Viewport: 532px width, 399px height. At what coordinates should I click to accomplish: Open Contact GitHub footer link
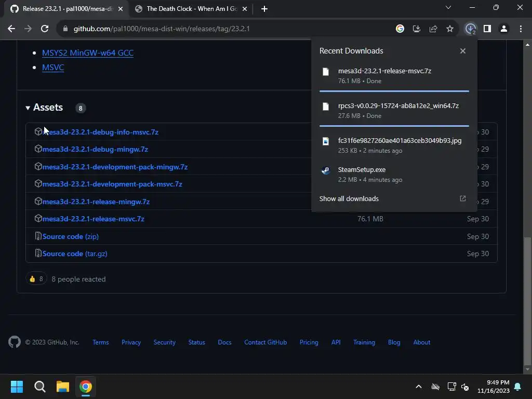click(x=265, y=342)
